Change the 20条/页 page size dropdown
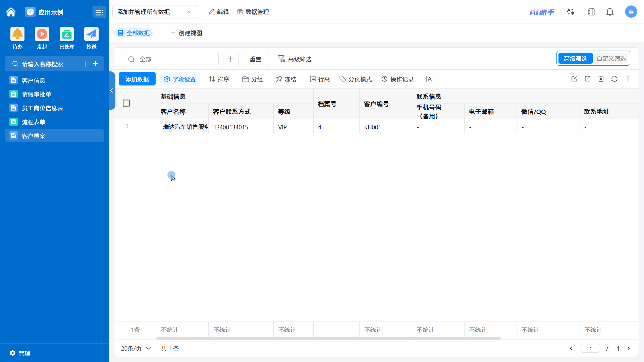Viewport: 644px width, 362px height. (x=136, y=349)
